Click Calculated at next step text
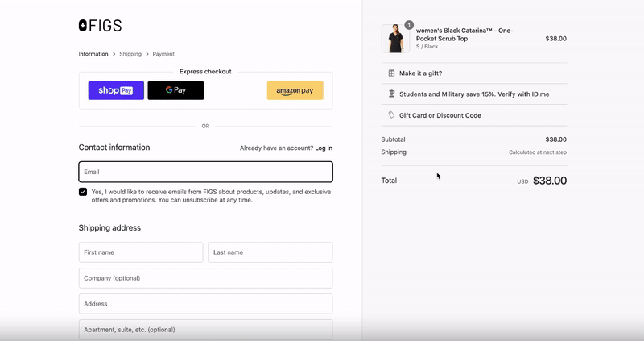The height and width of the screenshot is (341, 644). pos(538,152)
